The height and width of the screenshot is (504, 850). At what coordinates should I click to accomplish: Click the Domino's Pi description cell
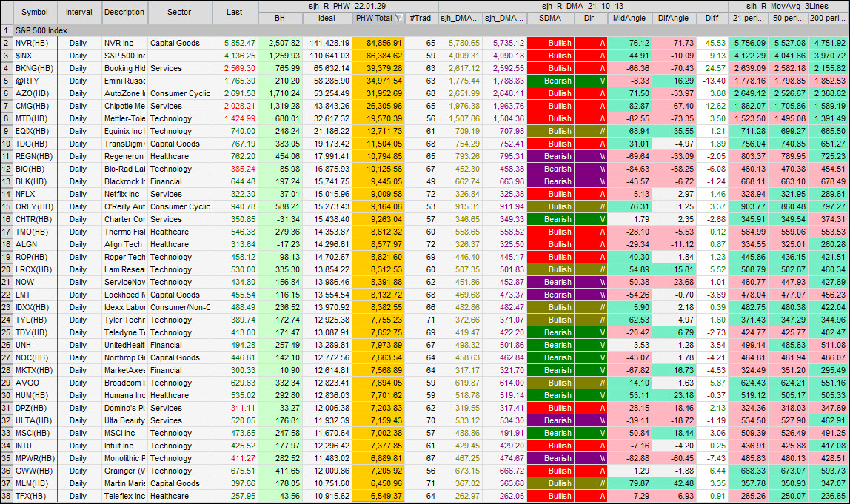124,408
